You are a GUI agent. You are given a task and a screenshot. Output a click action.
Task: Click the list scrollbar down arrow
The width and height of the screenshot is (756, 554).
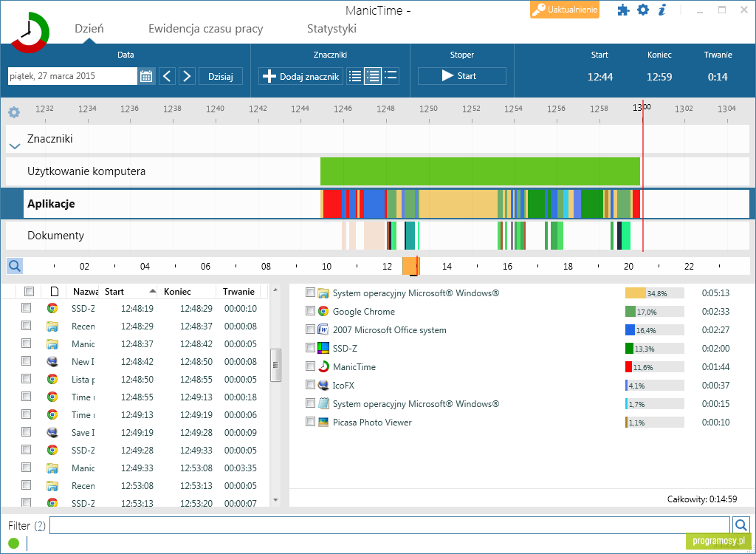click(275, 500)
